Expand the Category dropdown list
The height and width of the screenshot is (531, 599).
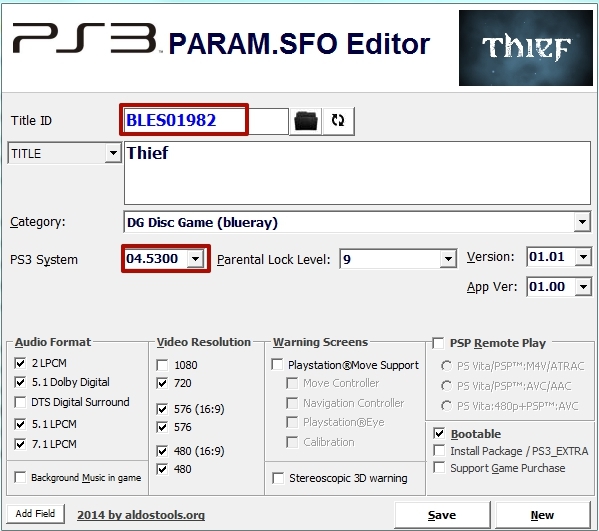[x=582, y=222]
